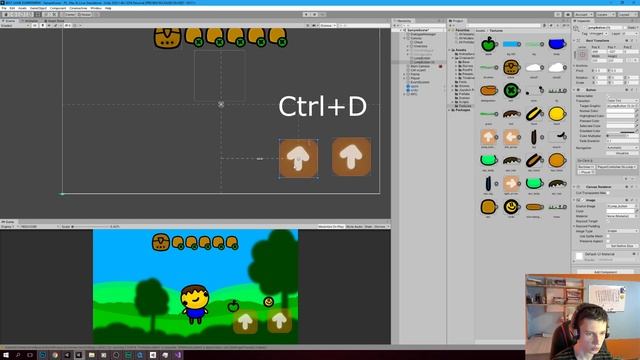Select the orange circle texture asset
This screenshot has height=360, width=640.
557,160
